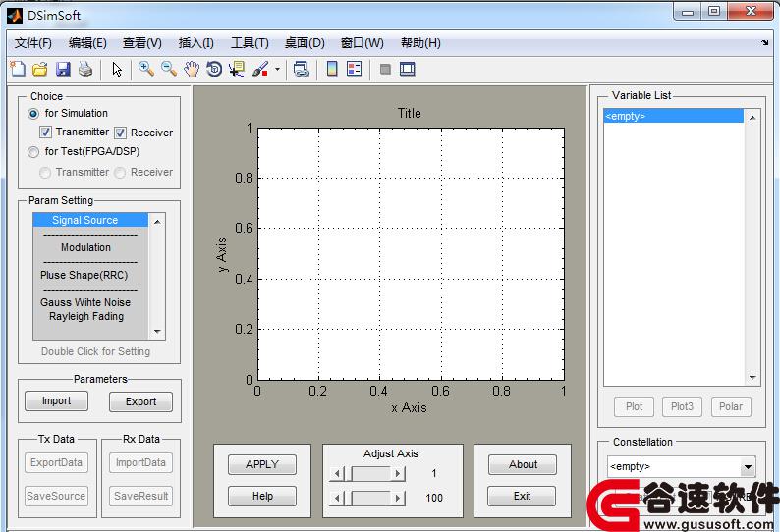
Task: Click the ImportData button in Rx Data
Action: [140, 462]
